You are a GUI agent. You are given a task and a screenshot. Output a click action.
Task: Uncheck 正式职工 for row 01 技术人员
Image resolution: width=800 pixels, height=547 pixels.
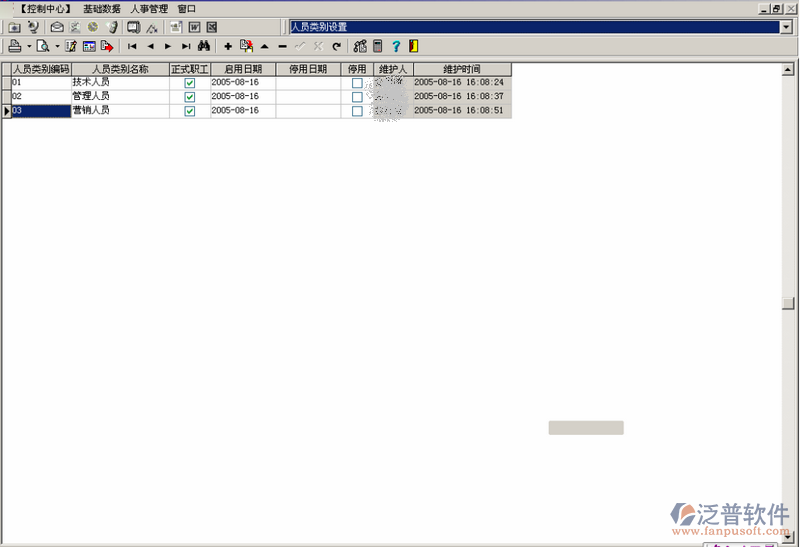coord(190,83)
